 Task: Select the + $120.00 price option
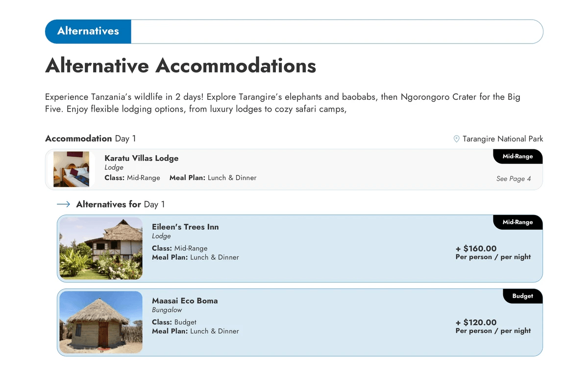click(x=476, y=323)
